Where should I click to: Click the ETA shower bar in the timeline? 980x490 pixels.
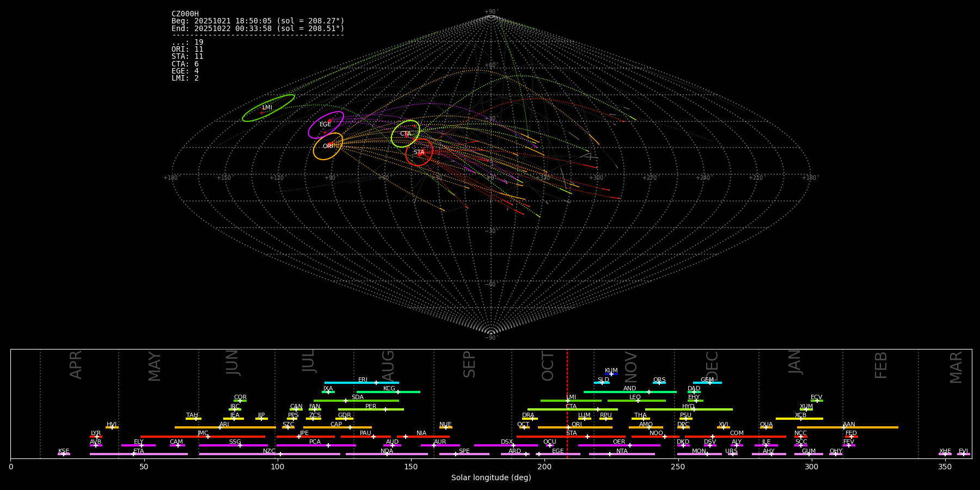139,454
